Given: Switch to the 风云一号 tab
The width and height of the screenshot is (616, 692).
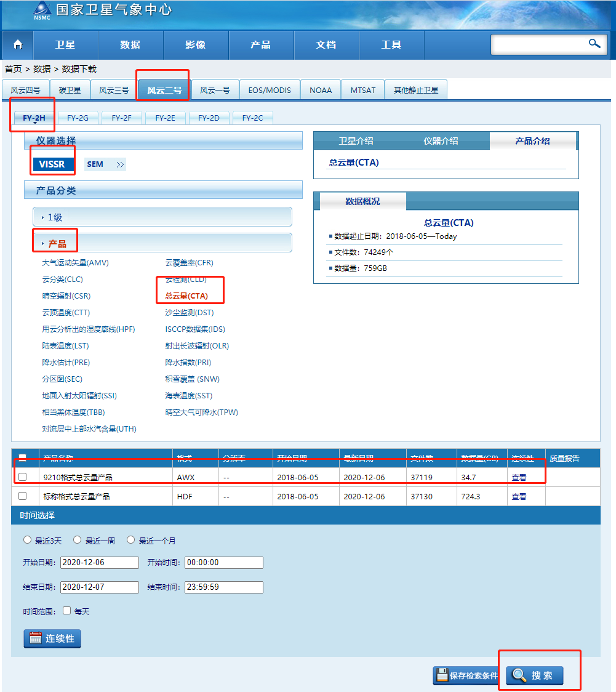Looking at the screenshot, I should click(x=215, y=90).
